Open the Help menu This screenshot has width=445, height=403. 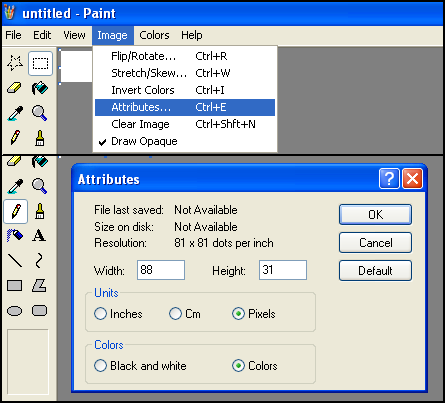click(192, 35)
